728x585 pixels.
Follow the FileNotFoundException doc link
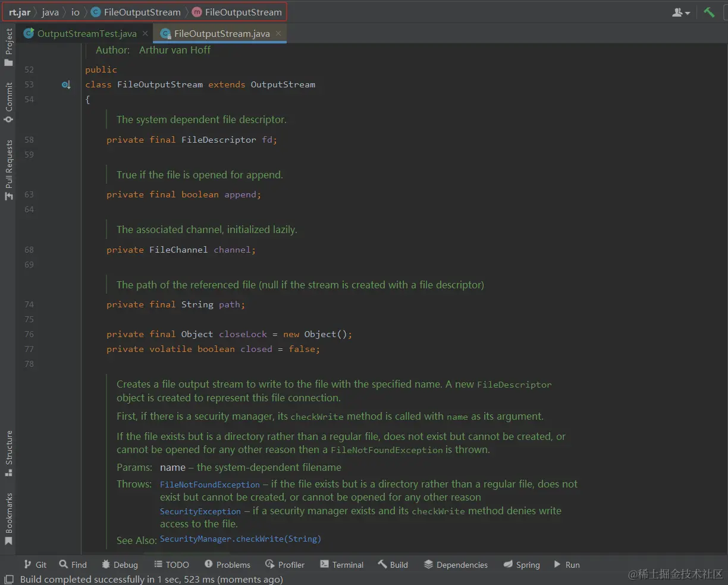coord(210,485)
